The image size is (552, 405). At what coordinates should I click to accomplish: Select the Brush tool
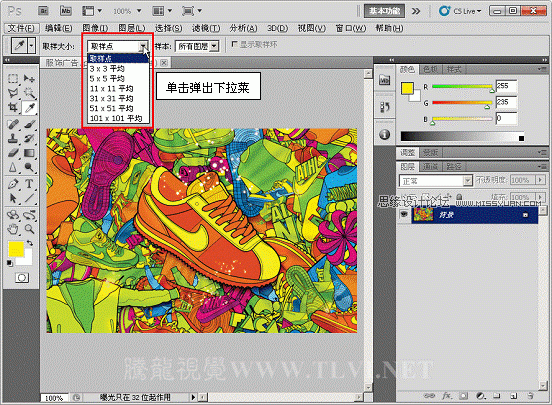(x=29, y=124)
